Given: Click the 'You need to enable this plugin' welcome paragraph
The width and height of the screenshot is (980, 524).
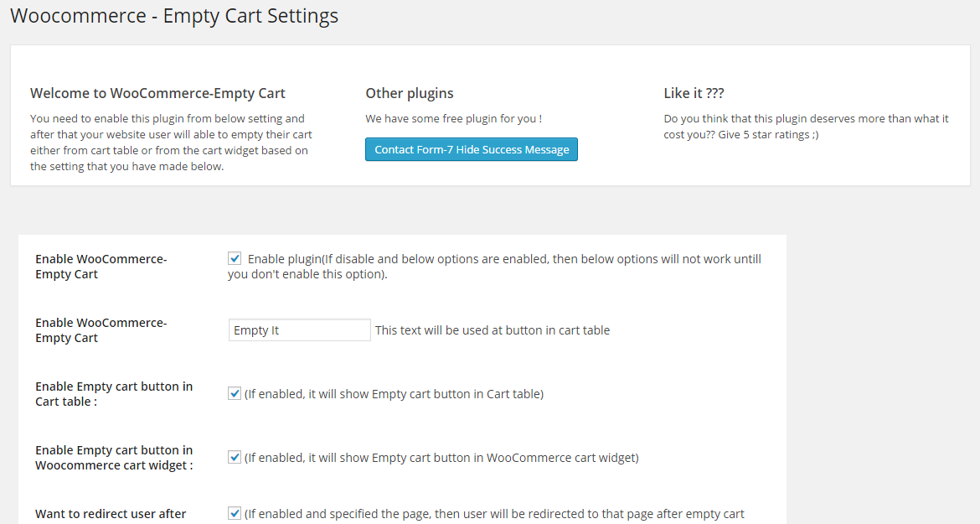Looking at the screenshot, I should click(171, 143).
